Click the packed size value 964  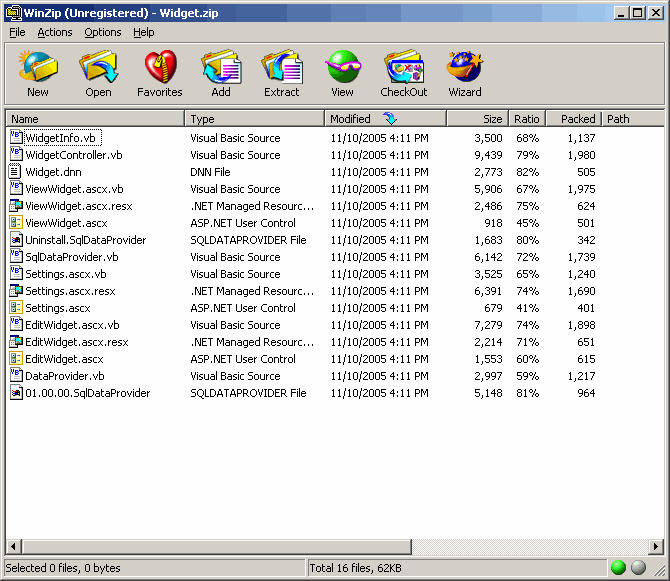(x=586, y=393)
